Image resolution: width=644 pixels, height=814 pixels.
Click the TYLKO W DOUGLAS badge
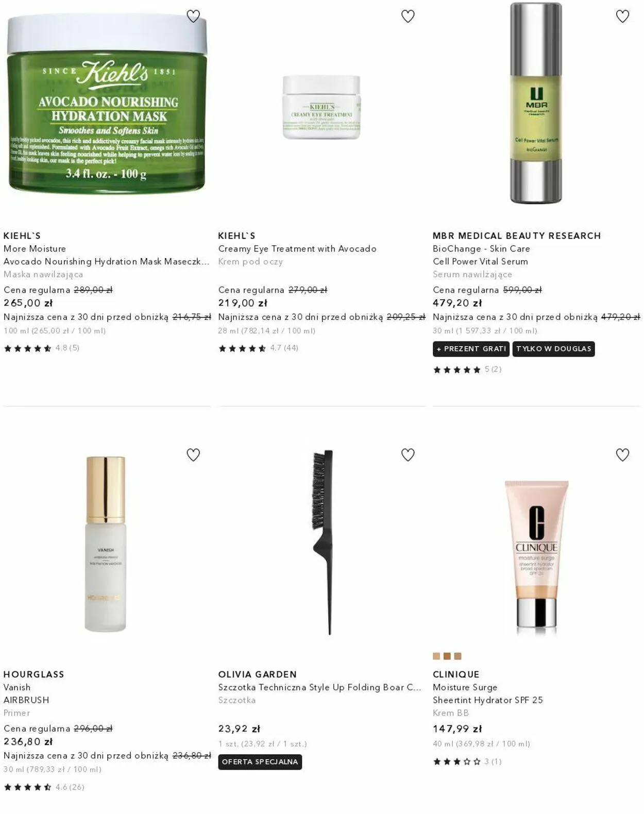pos(554,349)
